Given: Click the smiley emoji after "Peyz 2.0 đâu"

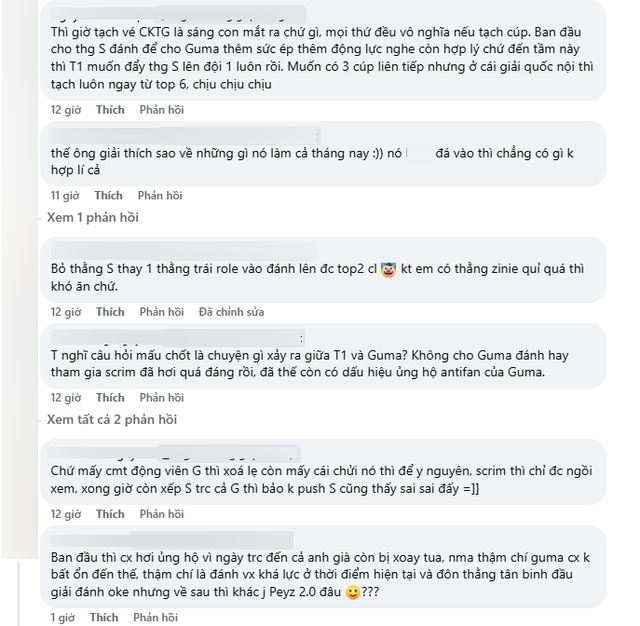Looking at the screenshot, I should coord(352,593).
